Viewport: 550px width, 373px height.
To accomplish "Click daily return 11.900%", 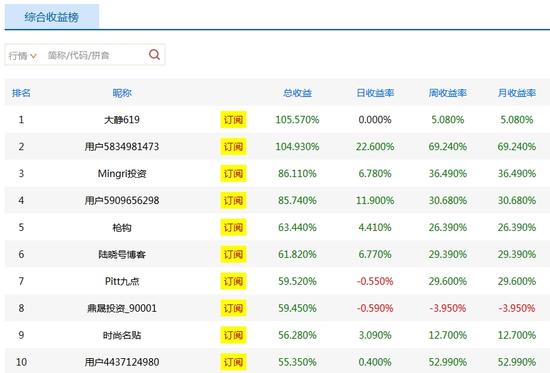I will 375,200.
